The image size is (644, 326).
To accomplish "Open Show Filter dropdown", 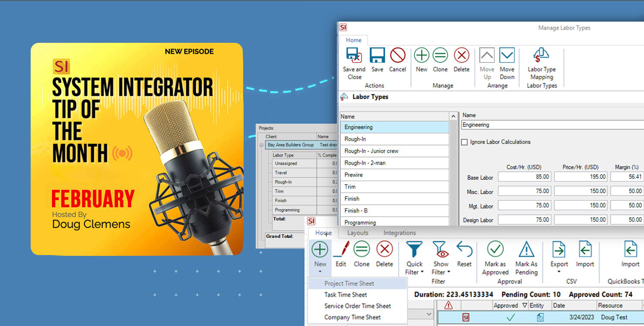I will [448, 272].
